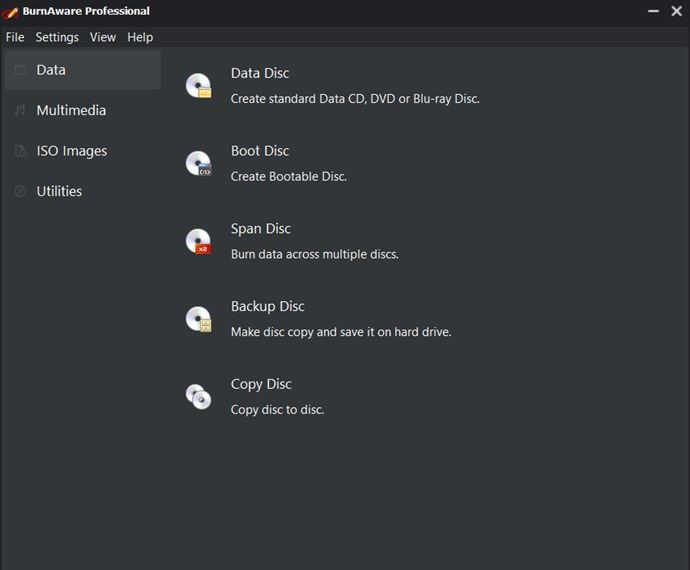Click the file icon beside ISO Images
This screenshot has height=570, width=690.
20,151
